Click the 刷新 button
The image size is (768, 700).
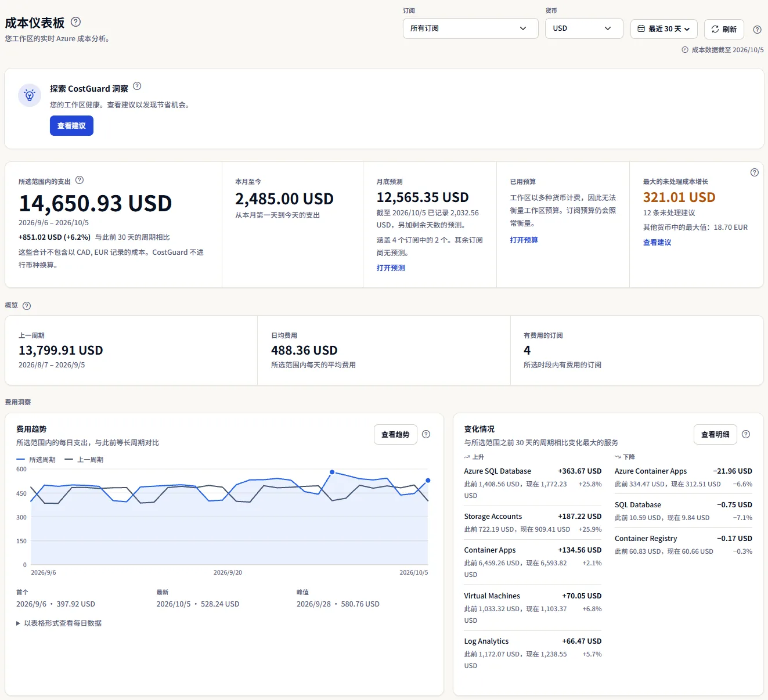[724, 29]
